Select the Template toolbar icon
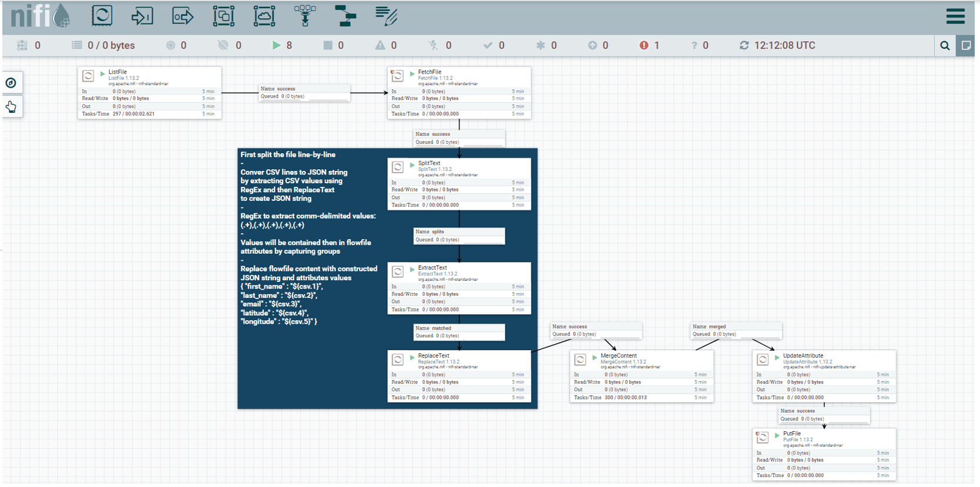The image size is (980, 487). [x=345, y=16]
